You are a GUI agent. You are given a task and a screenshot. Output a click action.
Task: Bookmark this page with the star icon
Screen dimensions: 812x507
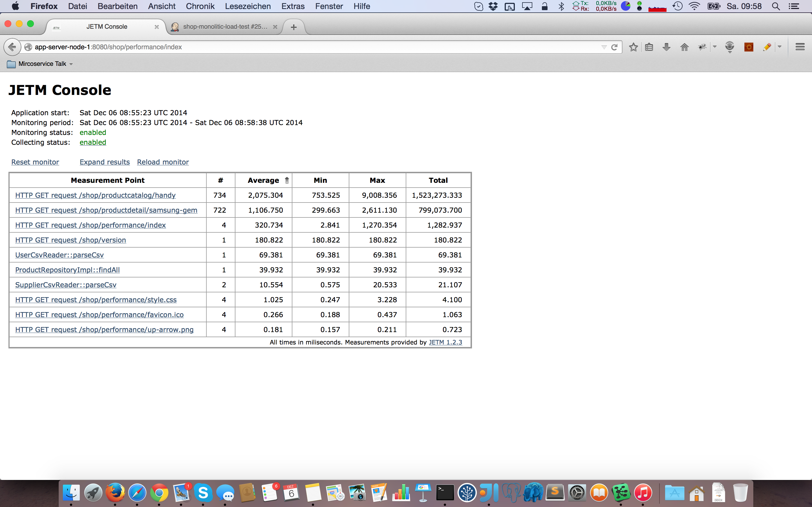633,47
